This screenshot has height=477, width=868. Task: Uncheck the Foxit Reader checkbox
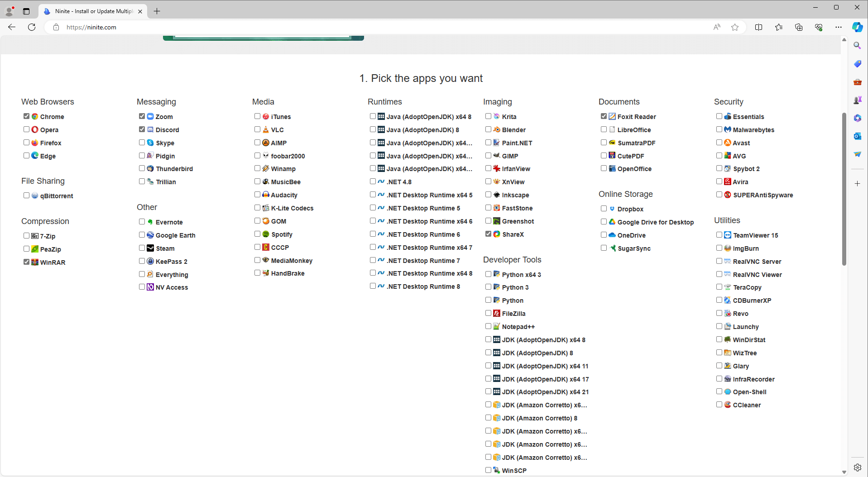(604, 116)
